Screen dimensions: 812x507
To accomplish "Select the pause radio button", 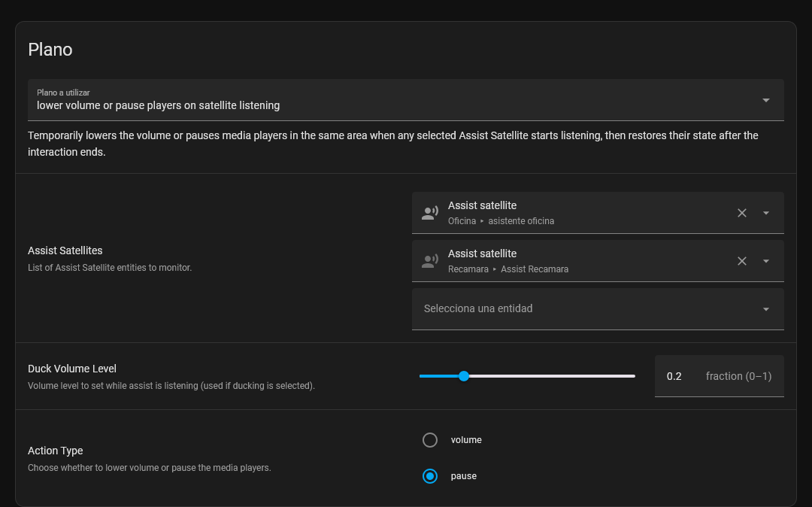I will click(430, 476).
